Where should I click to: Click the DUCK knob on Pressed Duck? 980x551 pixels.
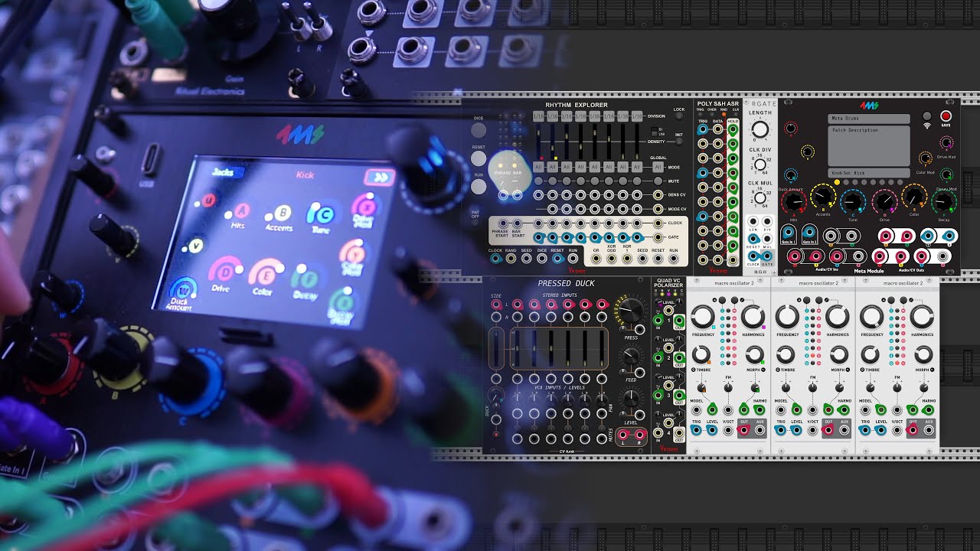pyautogui.click(x=496, y=396)
